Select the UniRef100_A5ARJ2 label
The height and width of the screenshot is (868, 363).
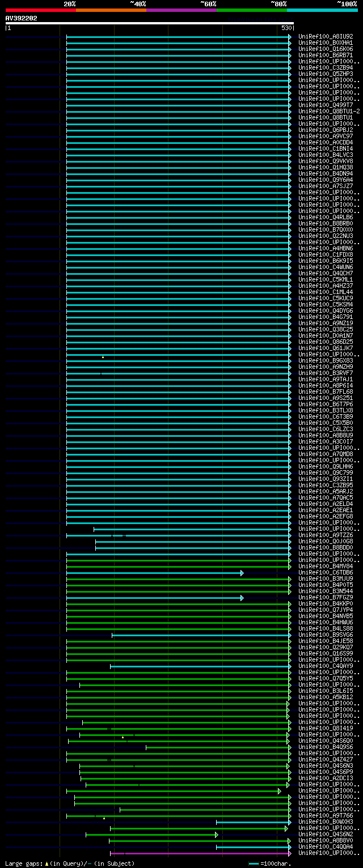click(x=326, y=491)
